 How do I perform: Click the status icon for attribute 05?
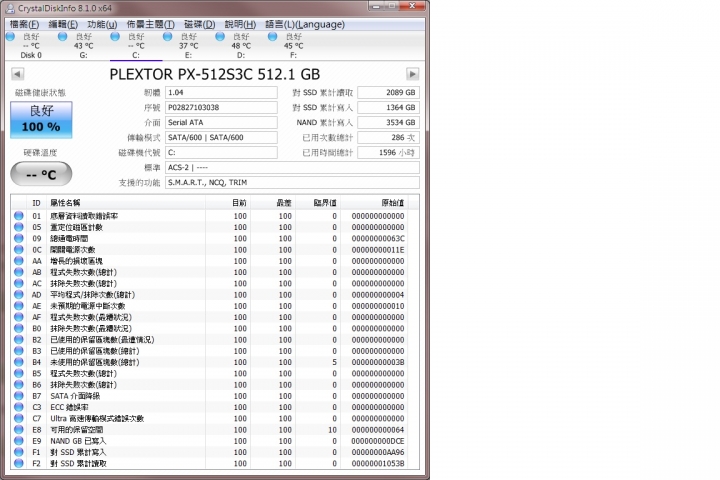[x=19, y=227]
